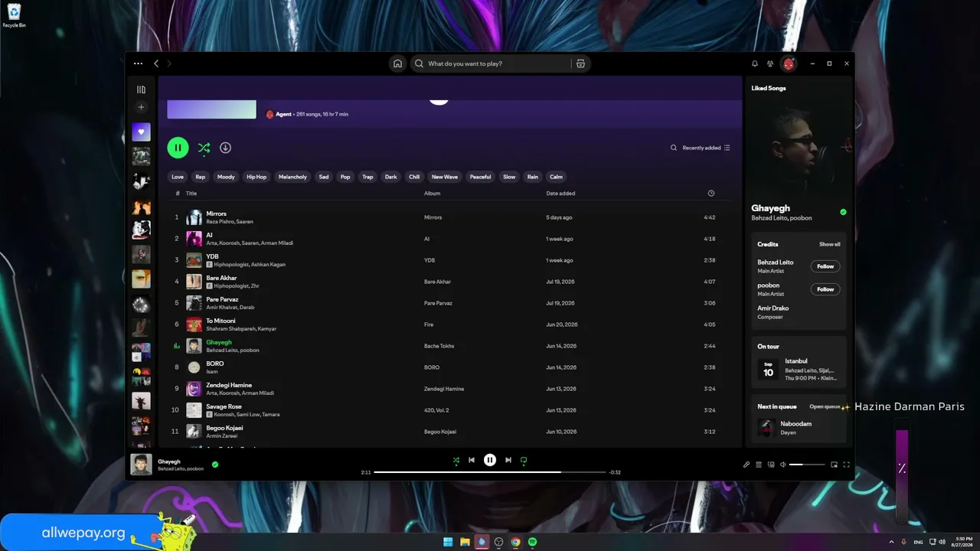The image size is (980, 551).
Task: Show all credits
Action: 830,244
